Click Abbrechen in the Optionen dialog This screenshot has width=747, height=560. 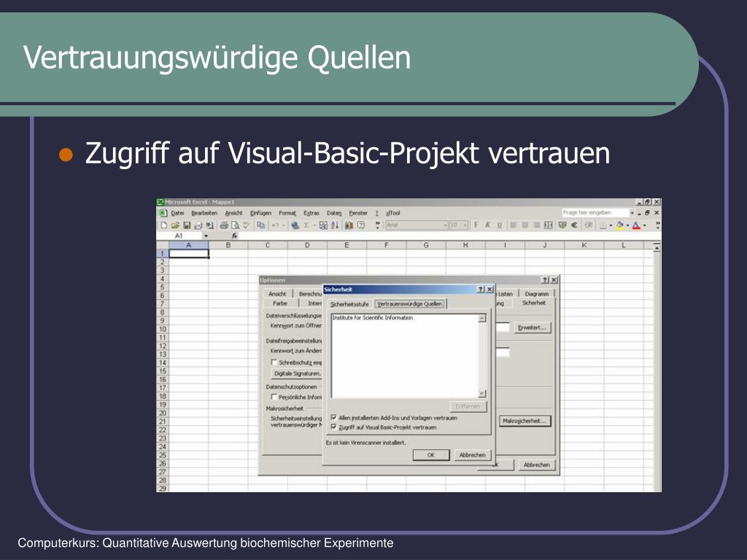pyautogui.click(x=537, y=464)
